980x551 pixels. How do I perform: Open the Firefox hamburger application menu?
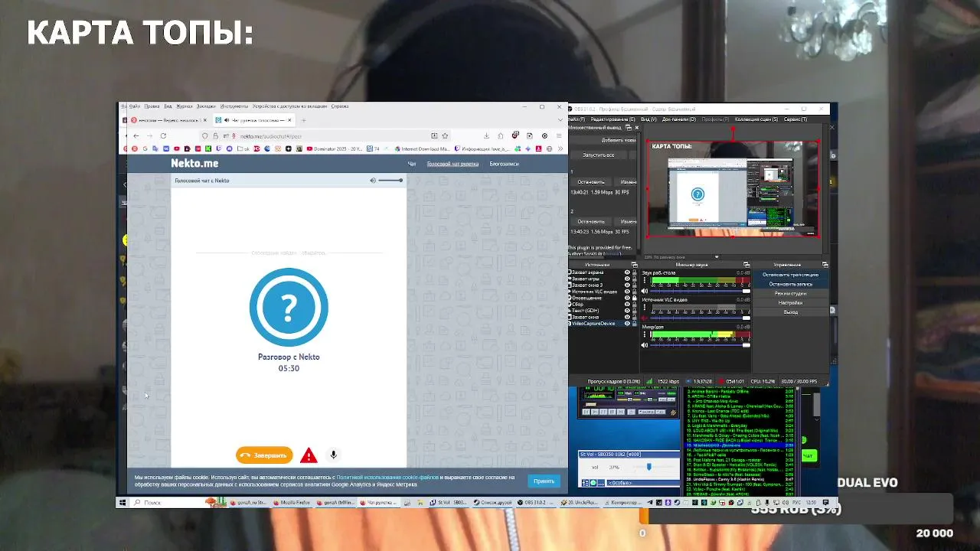coord(558,135)
